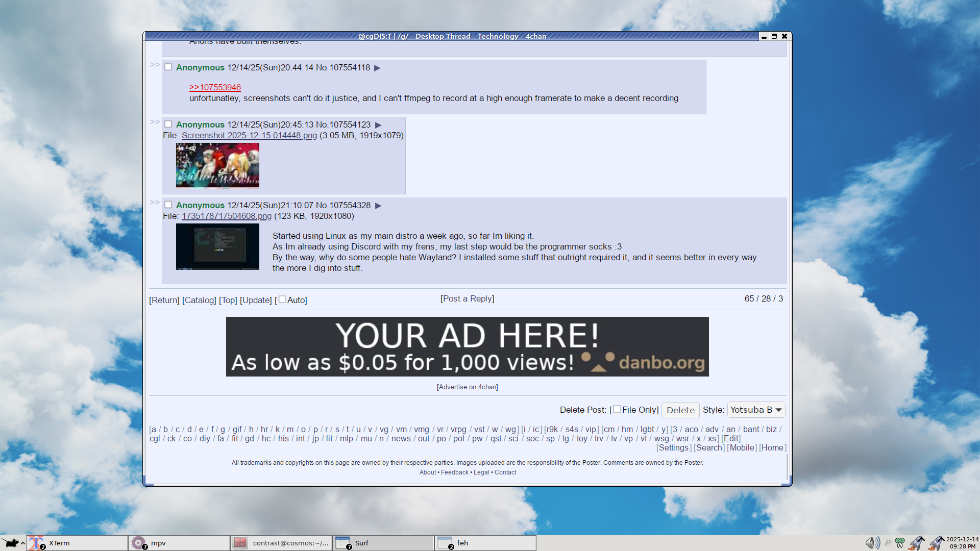The width and height of the screenshot is (980, 551).
Task: Click the danbo.org ad banner
Action: (467, 346)
